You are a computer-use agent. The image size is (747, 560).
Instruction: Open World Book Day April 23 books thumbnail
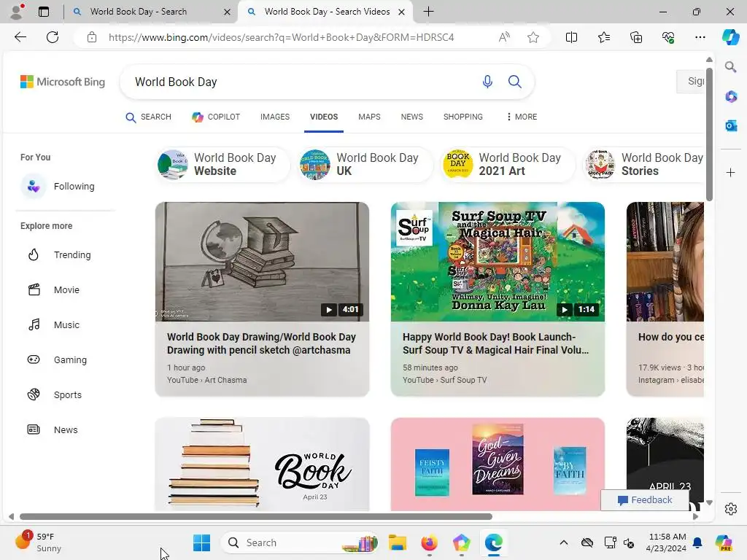coord(262,464)
